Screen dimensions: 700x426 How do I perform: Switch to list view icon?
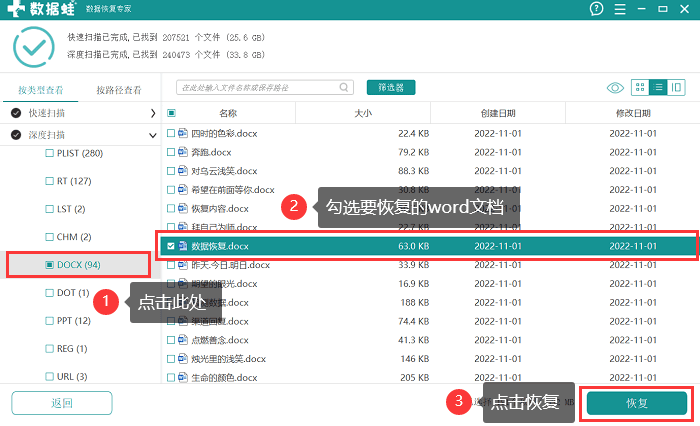[x=658, y=87]
